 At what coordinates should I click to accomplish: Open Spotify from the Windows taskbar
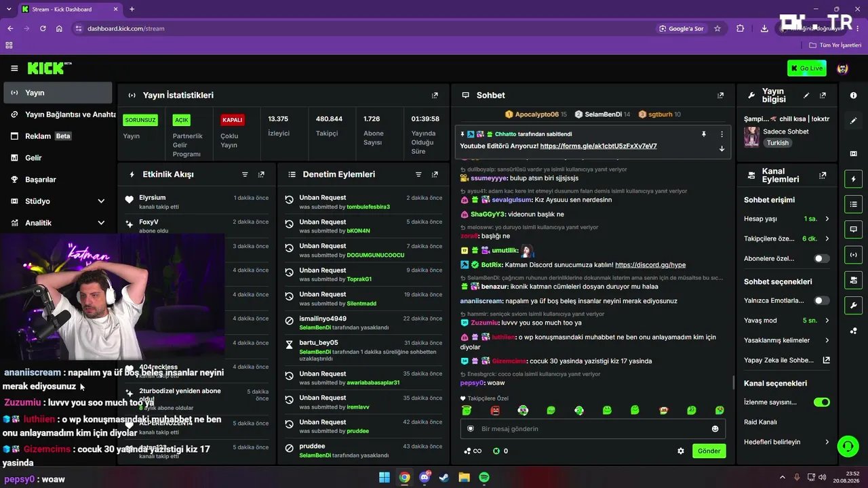tap(484, 477)
